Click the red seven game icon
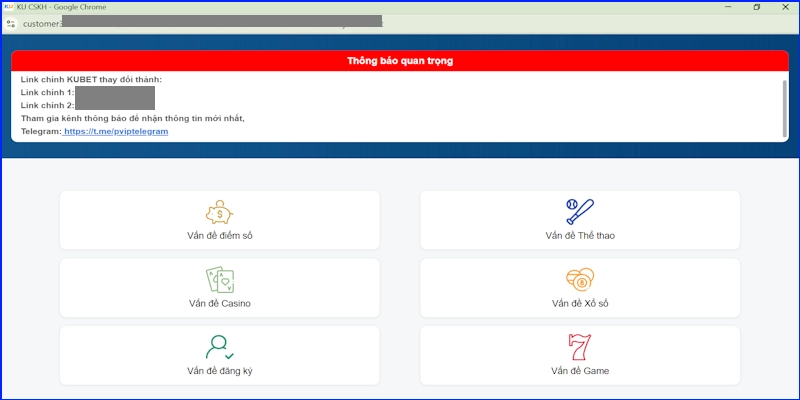The height and width of the screenshot is (400, 800). coord(580,347)
